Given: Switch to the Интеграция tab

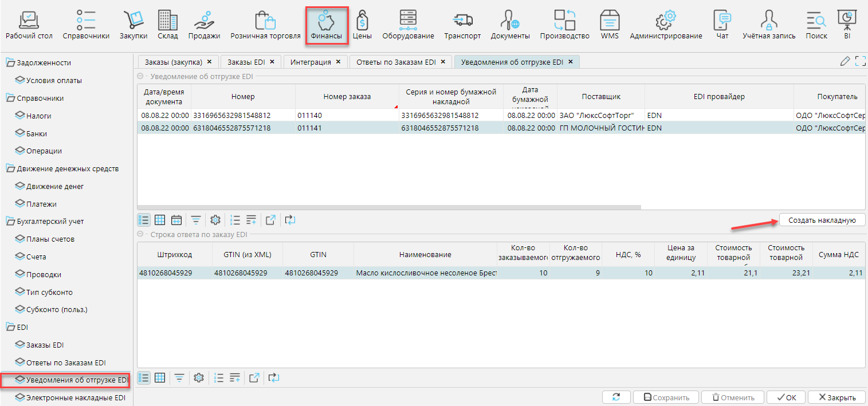Looking at the screenshot, I should [310, 62].
